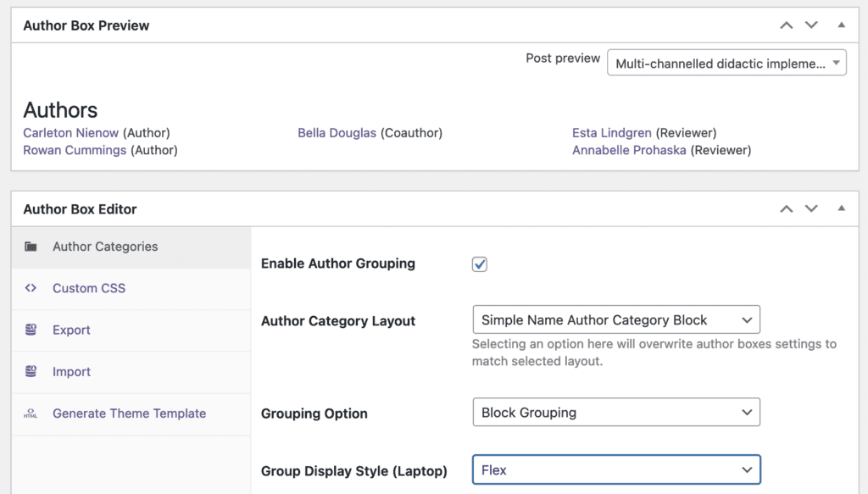Expand Group Display Style (Laptop) dropdown
The width and height of the screenshot is (868, 494).
click(x=615, y=469)
